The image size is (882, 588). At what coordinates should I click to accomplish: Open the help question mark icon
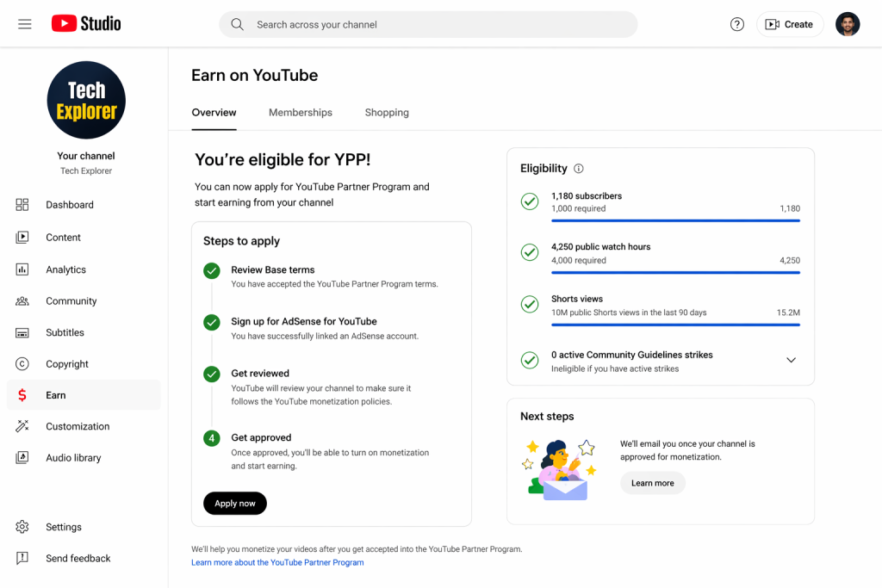(x=737, y=24)
